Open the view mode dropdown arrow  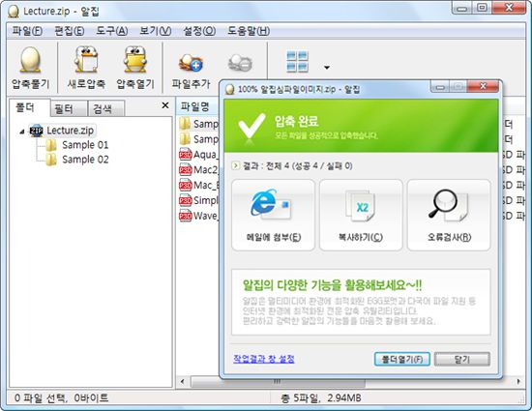(327, 68)
